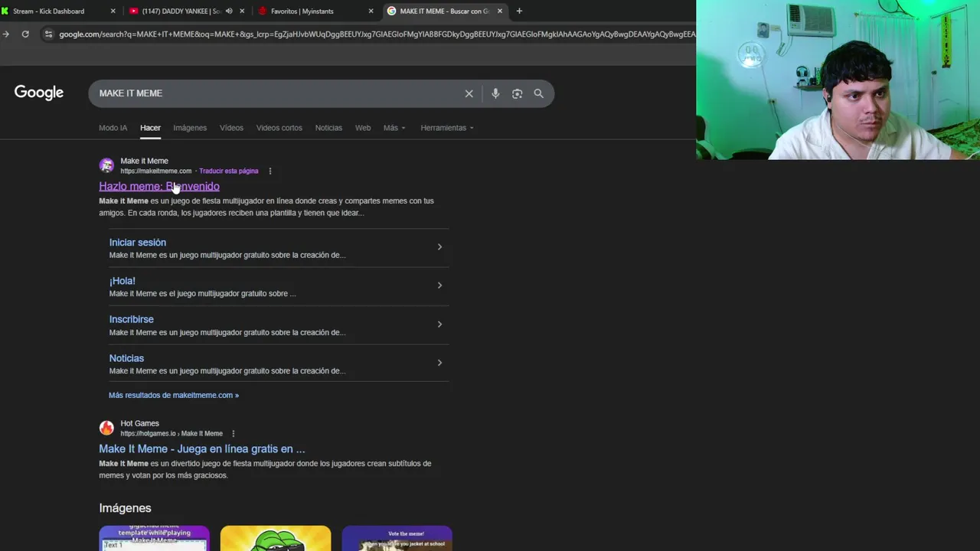Open Hazlo meme: Bienvenido result link
The width and height of the screenshot is (980, 551).
click(159, 186)
